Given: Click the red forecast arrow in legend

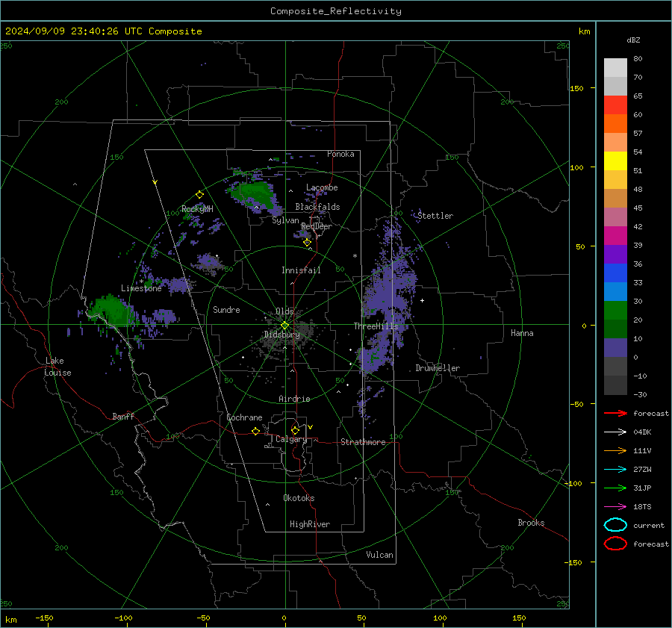Looking at the screenshot, I should [615, 413].
